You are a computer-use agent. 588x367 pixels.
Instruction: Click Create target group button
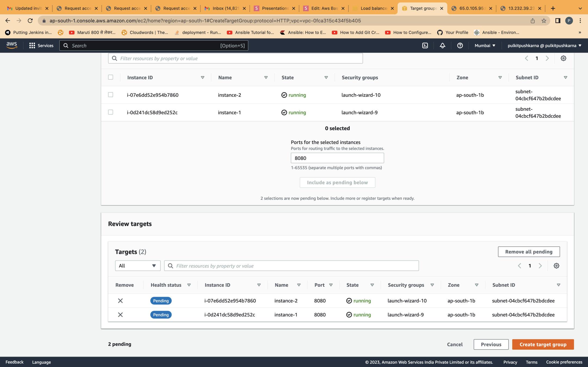click(x=543, y=344)
